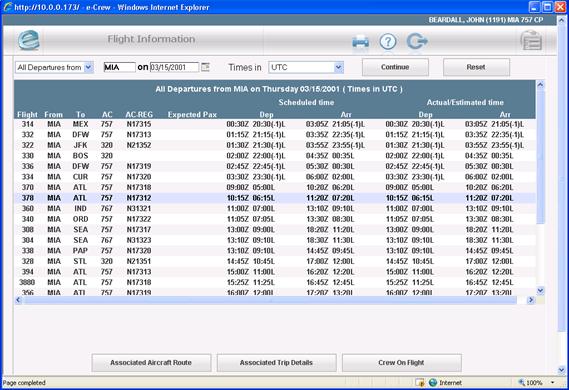
Task: Open the briefcase clipboard icon
Action: tap(531, 40)
